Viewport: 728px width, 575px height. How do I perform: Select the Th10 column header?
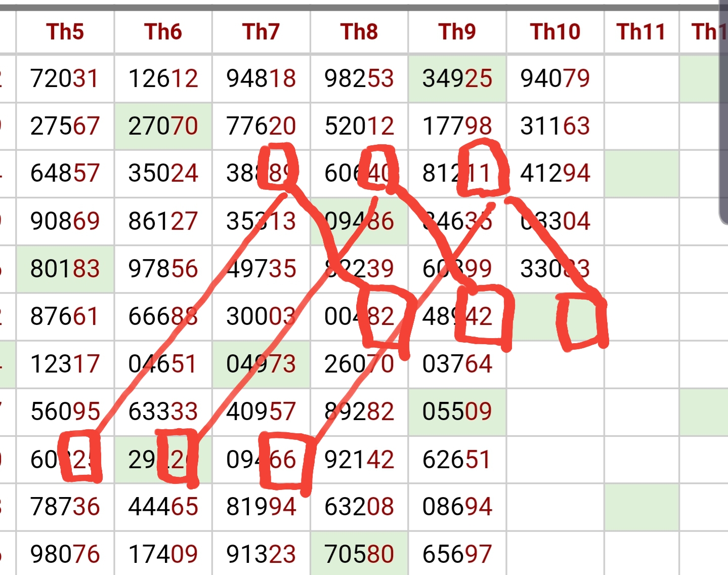click(x=555, y=32)
